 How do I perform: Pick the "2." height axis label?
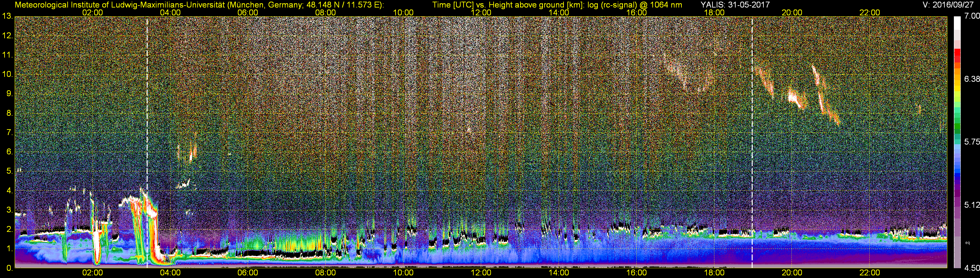click(x=9, y=229)
